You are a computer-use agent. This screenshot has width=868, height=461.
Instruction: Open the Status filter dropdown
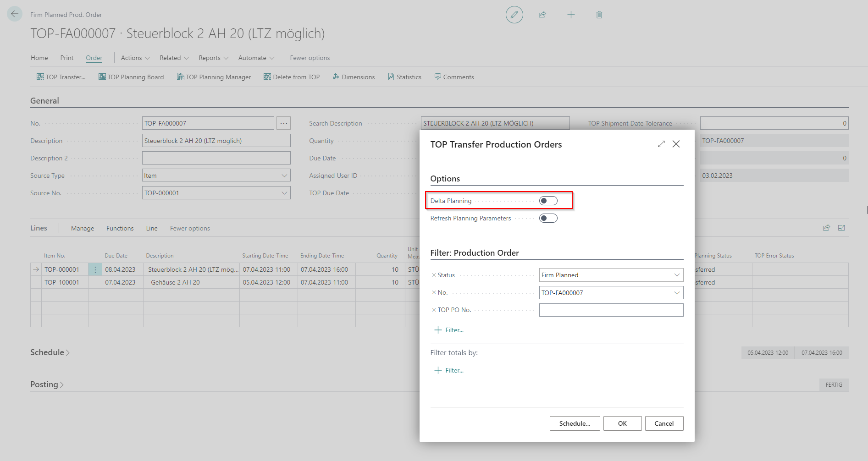676,275
